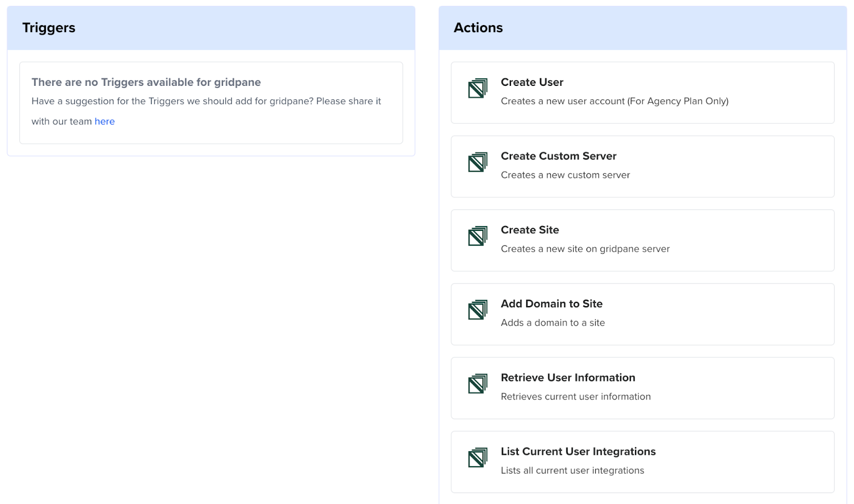The height and width of the screenshot is (504, 854).
Task: Select the Create User action title
Action: pyautogui.click(x=532, y=82)
